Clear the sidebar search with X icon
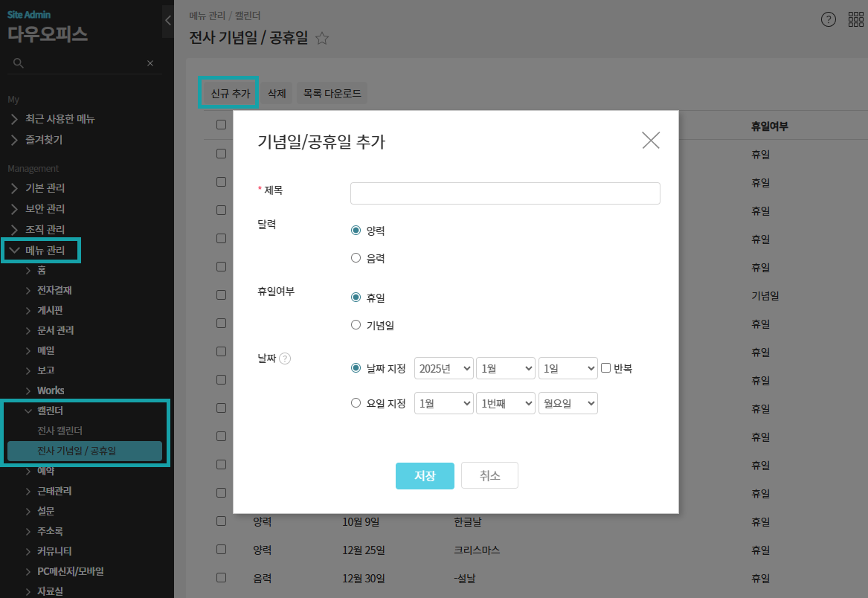The width and height of the screenshot is (868, 598). tap(150, 63)
